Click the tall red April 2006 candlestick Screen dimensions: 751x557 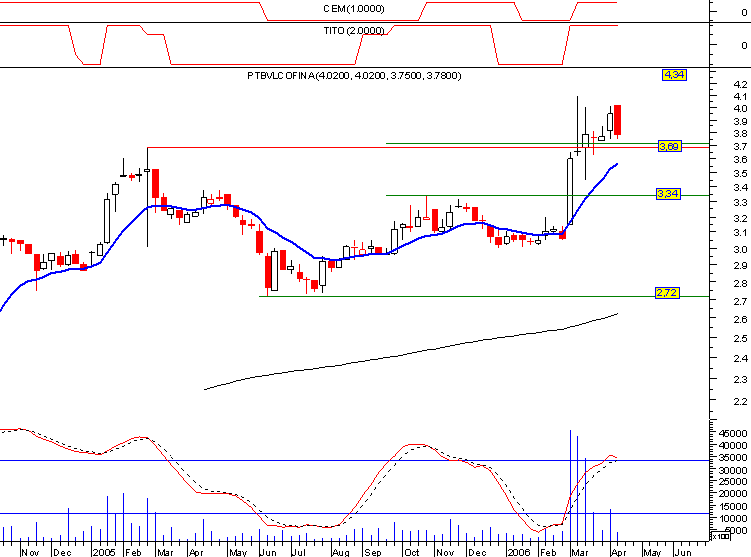coord(618,120)
